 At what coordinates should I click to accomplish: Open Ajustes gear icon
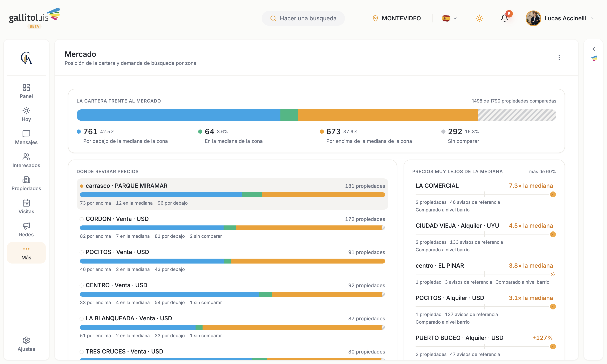26,340
